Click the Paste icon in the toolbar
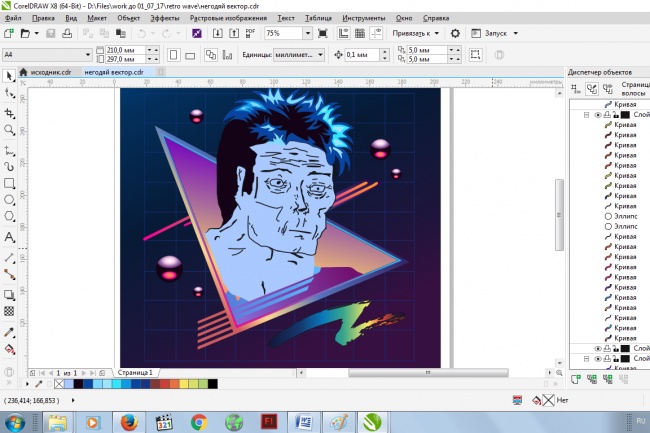This screenshot has width=650, height=433. point(121,33)
